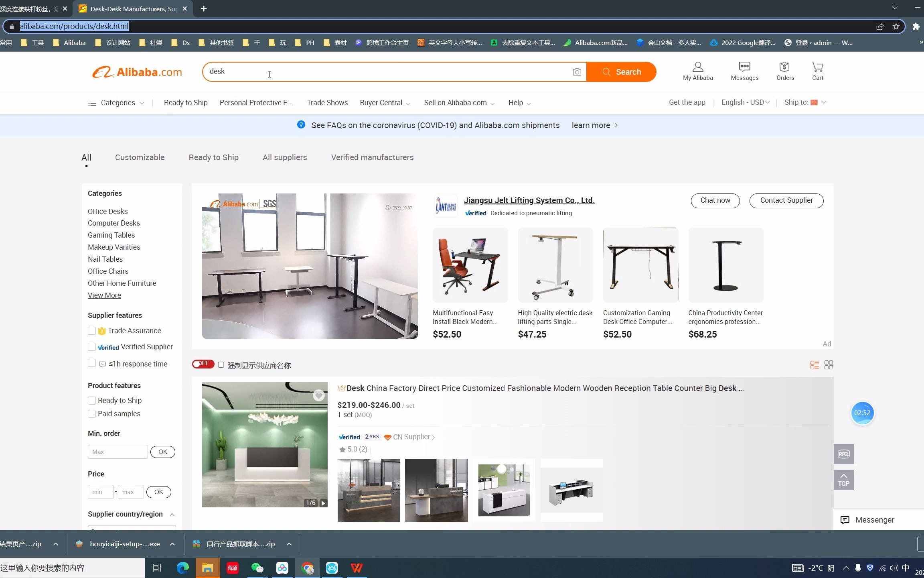The height and width of the screenshot is (578, 924).
Task: Click OK next to Min. order field
Action: pyautogui.click(x=162, y=452)
